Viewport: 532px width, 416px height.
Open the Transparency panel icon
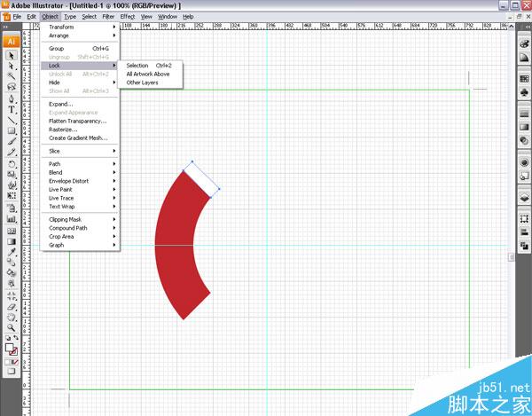click(x=524, y=140)
